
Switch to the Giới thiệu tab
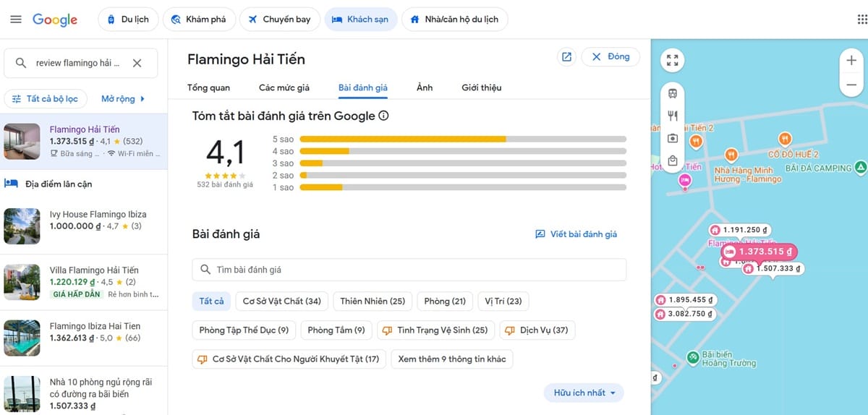(482, 87)
